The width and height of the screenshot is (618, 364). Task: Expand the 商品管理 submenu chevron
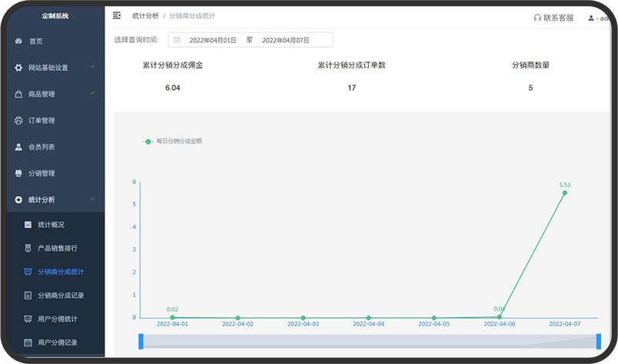coord(92,94)
